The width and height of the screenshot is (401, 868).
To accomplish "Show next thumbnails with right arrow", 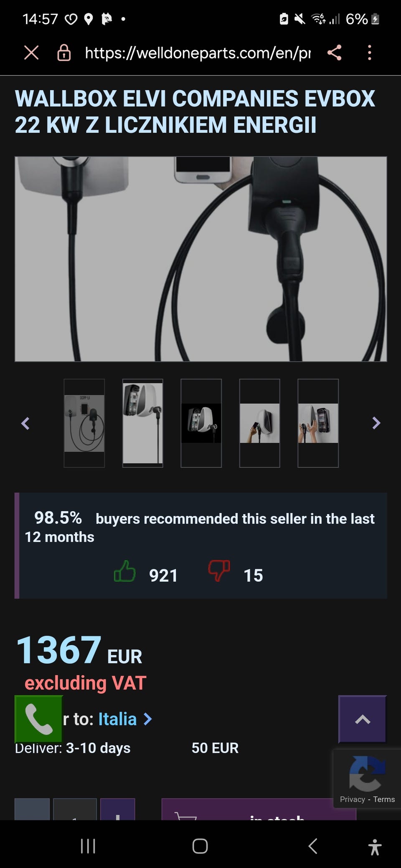I will point(376,423).
